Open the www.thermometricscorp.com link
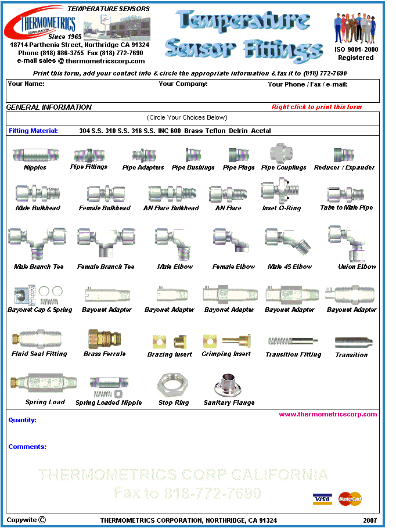The height and width of the screenshot is (532, 396). [327, 414]
